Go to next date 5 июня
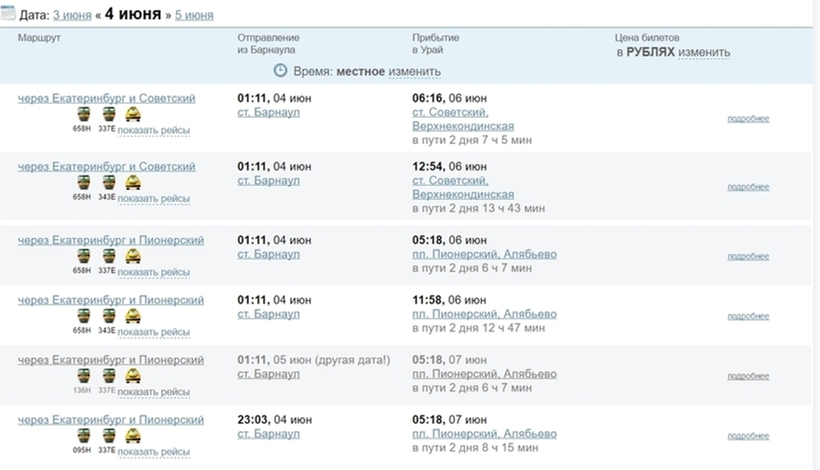The width and height of the screenshot is (820, 470). (194, 17)
